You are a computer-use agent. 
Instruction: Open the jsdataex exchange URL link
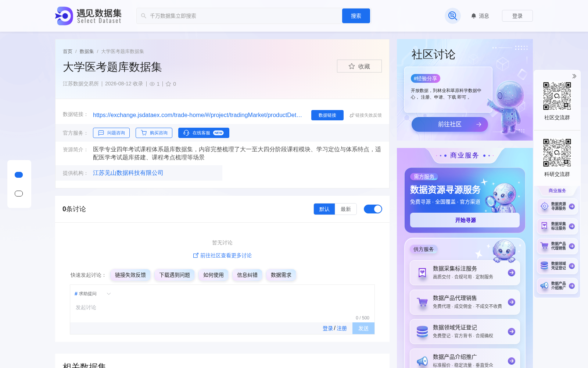click(197, 115)
